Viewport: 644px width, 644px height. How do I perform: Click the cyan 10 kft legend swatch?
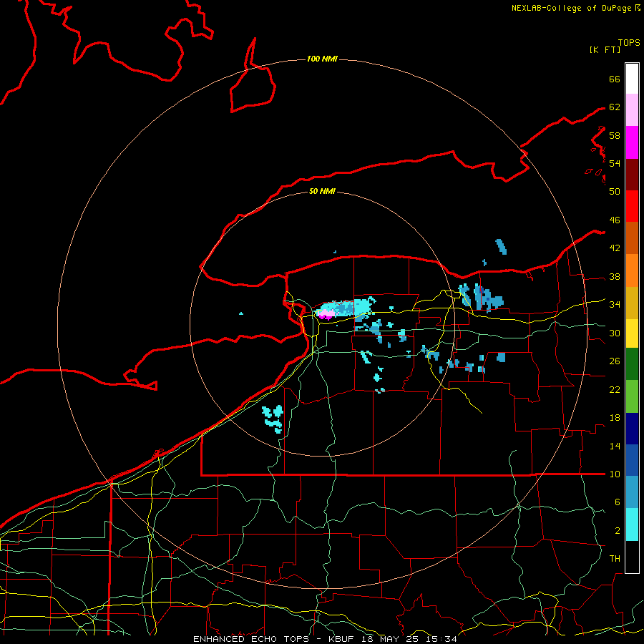[x=632, y=525]
